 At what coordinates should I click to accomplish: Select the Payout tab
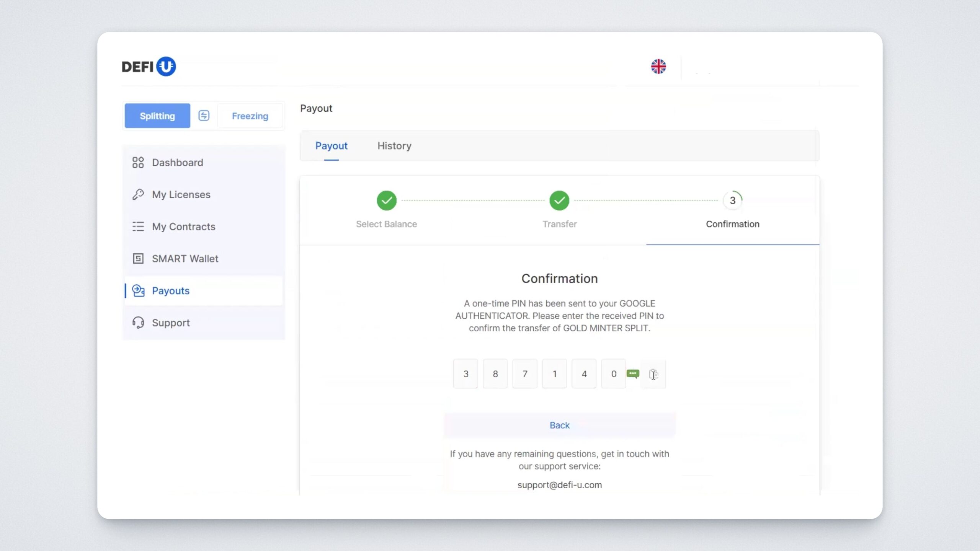pyautogui.click(x=331, y=146)
